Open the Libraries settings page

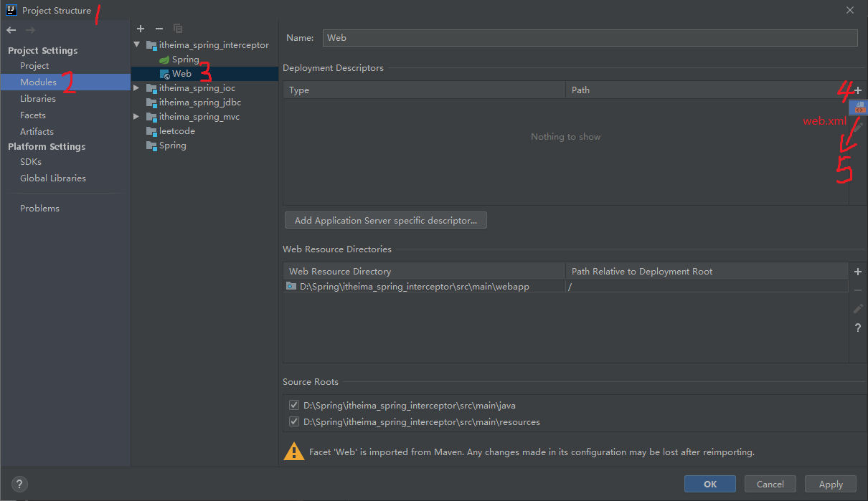[38, 99]
